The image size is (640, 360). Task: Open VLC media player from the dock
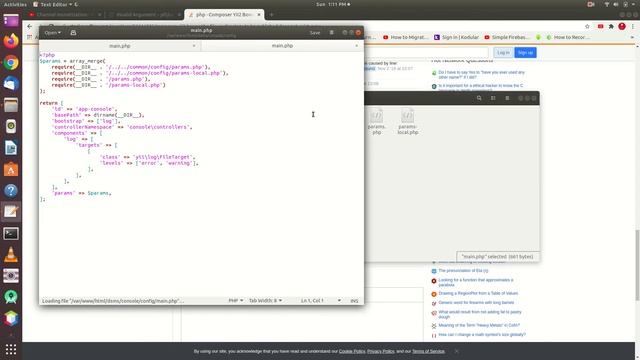point(11,255)
